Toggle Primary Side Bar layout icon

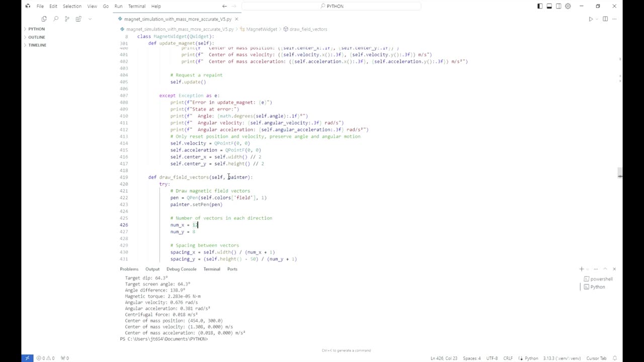click(540, 6)
